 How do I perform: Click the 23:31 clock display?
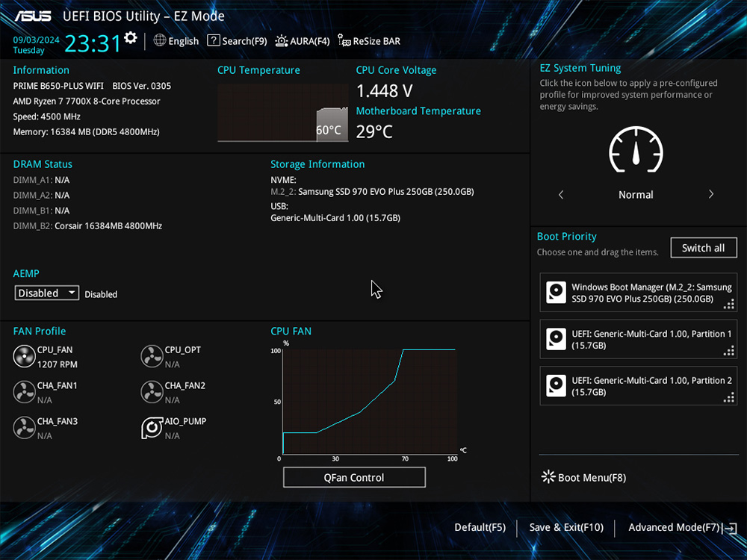pos(93,43)
